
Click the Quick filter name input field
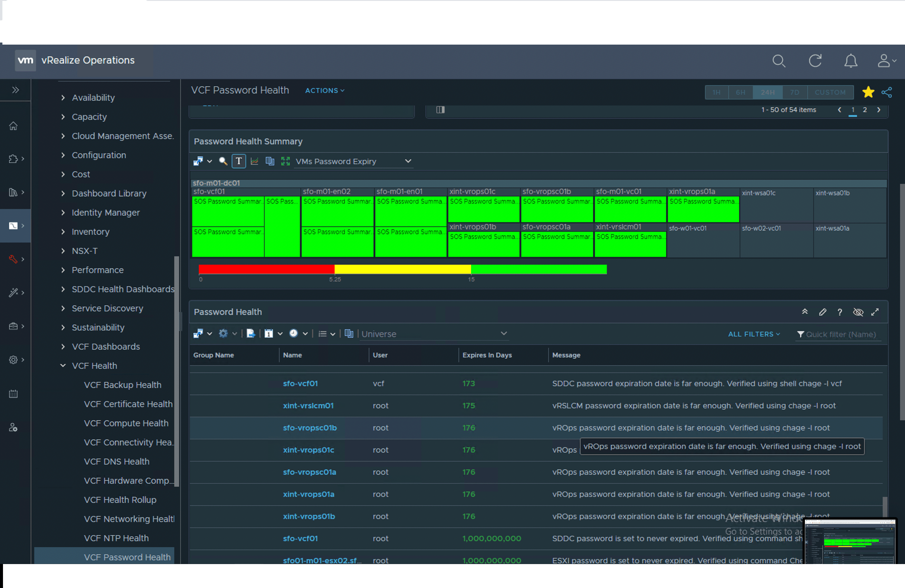(840, 334)
